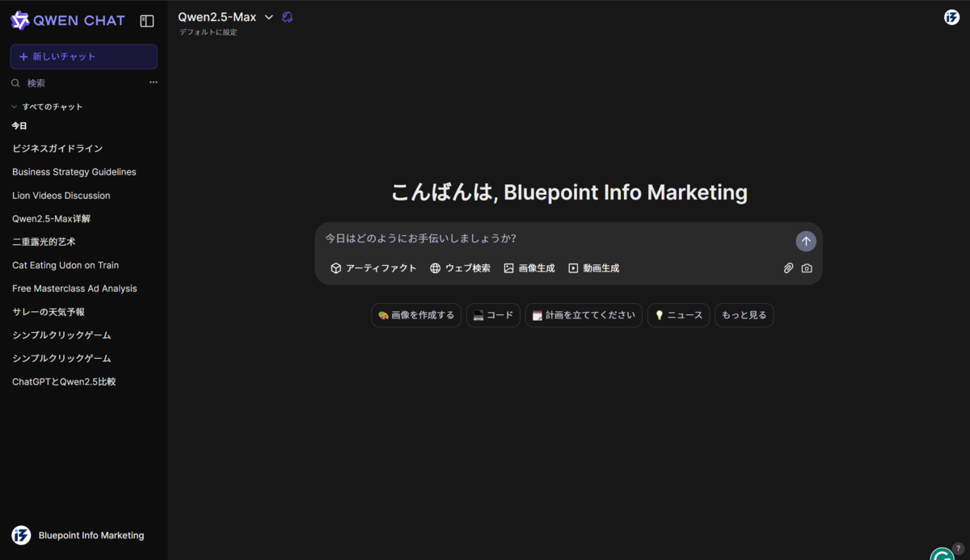Collapse the sidebar panel icon
The height and width of the screenshot is (560, 970).
pos(147,21)
